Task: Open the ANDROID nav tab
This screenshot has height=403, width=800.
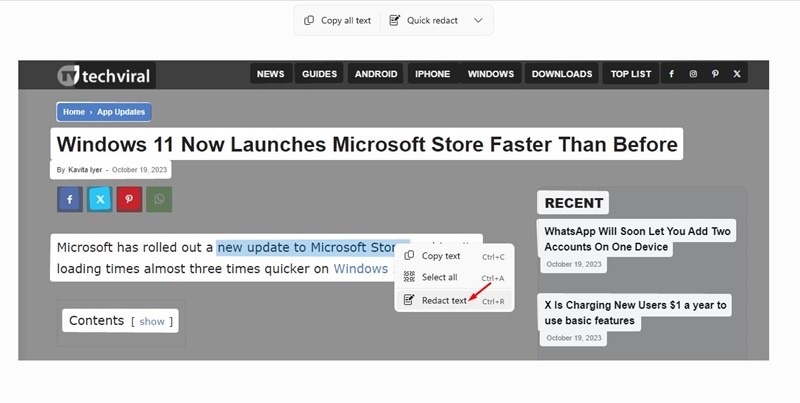Action: (x=376, y=73)
